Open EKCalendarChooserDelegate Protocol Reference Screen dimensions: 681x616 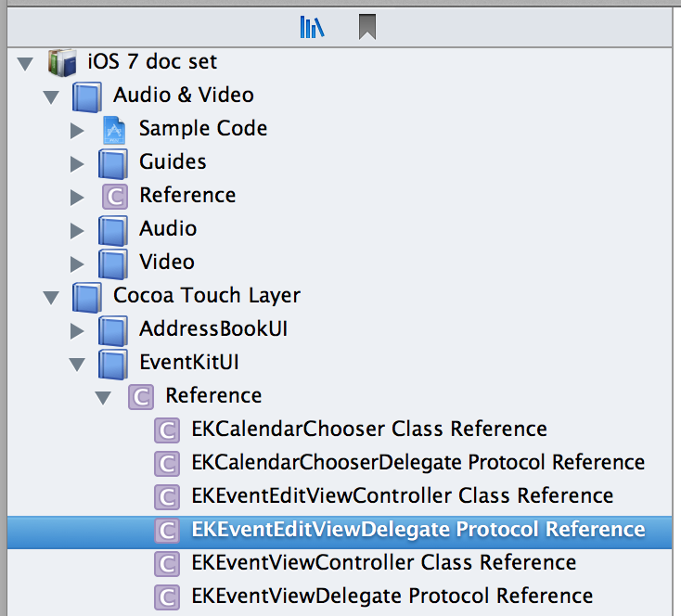click(x=418, y=462)
